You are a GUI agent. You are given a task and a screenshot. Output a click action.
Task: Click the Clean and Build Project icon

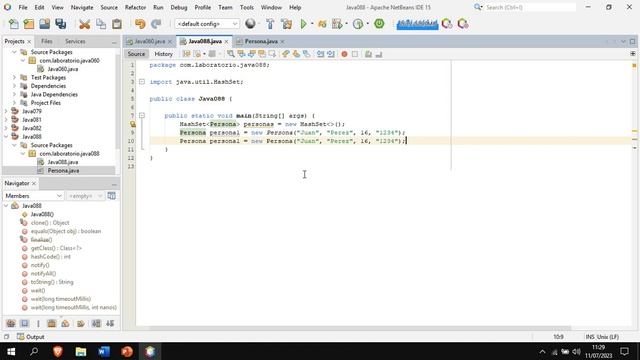tap(287, 24)
